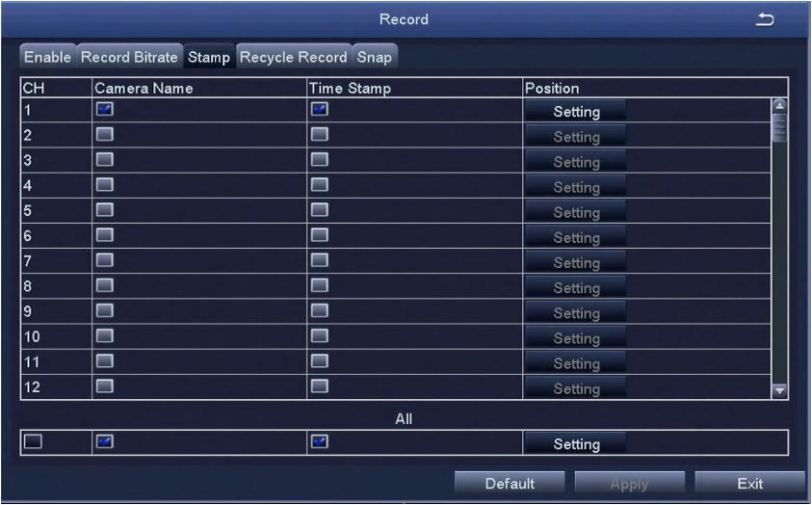Enable Camera Name for channel 2

104,136
